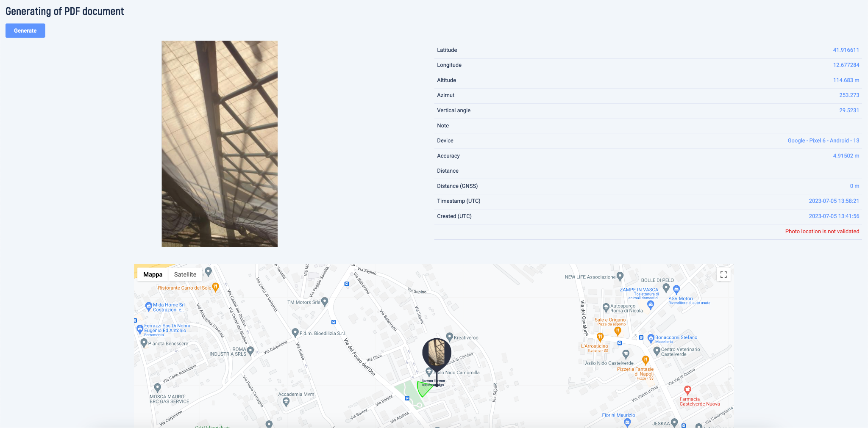This screenshot has width=868, height=428.
Task: Click the Via del Fosso dell'Osa street label
Action: pyautogui.click(x=359, y=357)
